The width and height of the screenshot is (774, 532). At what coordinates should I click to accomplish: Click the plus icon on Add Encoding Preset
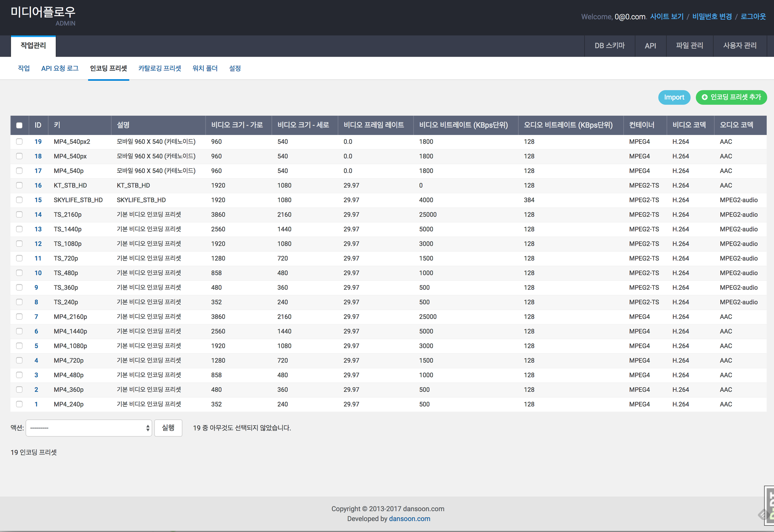point(704,97)
